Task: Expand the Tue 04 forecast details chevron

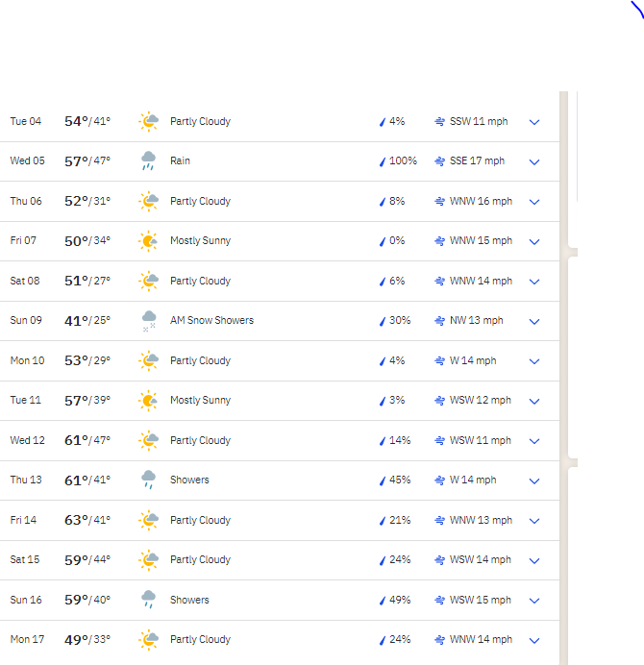Action: (x=534, y=122)
